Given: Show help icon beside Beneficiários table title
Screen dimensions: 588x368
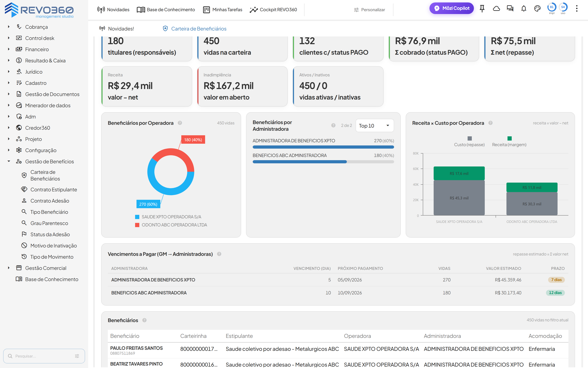Looking at the screenshot, I should [145, 320].
